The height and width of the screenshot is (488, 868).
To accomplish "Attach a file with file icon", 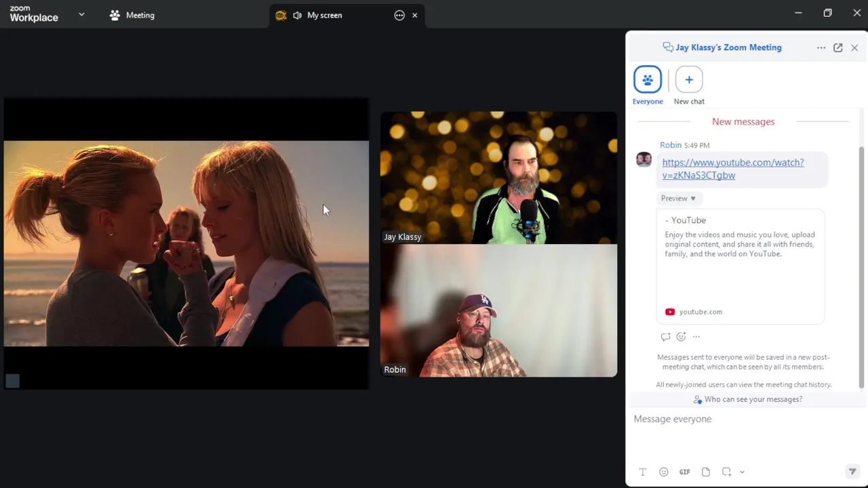I will click(x=706, y=472).
